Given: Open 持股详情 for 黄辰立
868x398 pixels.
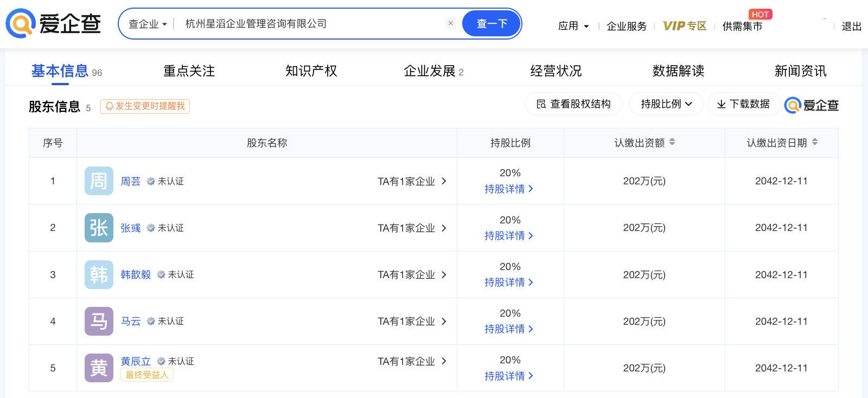Looking at the screenshot, I should (509, 376).
